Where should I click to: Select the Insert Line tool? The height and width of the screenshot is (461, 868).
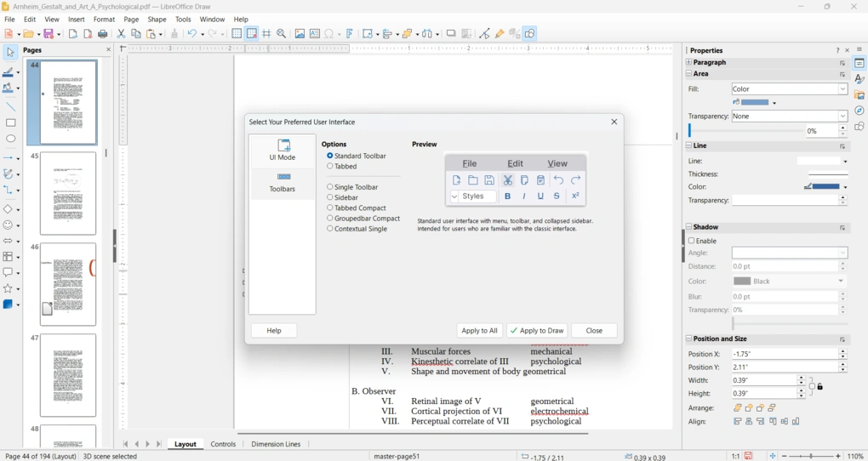pyautogui.click(x=10, y=107)
